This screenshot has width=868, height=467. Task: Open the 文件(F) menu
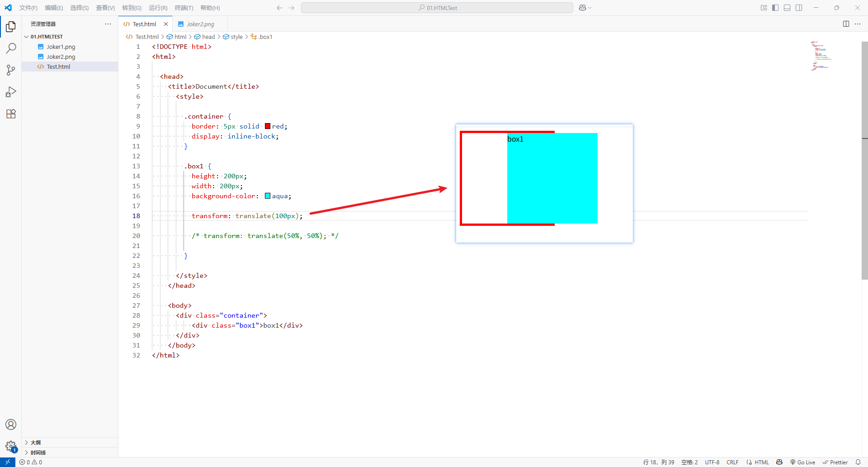click(28, 8)
